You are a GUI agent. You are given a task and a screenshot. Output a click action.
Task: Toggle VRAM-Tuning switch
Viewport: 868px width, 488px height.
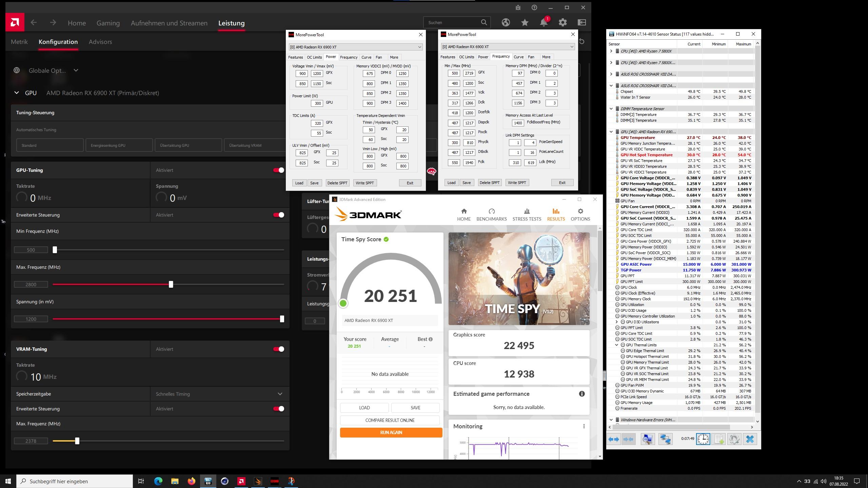pyautogui.click(x=279, y=349)
